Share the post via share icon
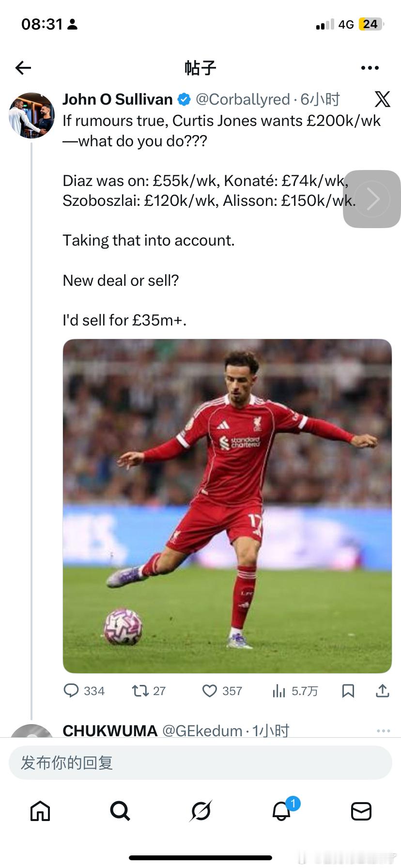 click(383, 690)
